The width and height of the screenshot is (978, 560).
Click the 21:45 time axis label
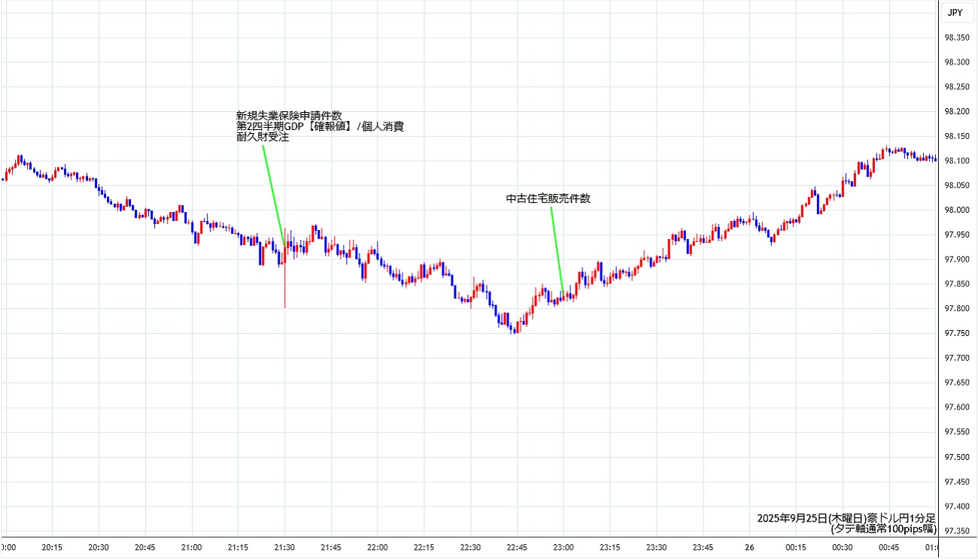point(331,548)
